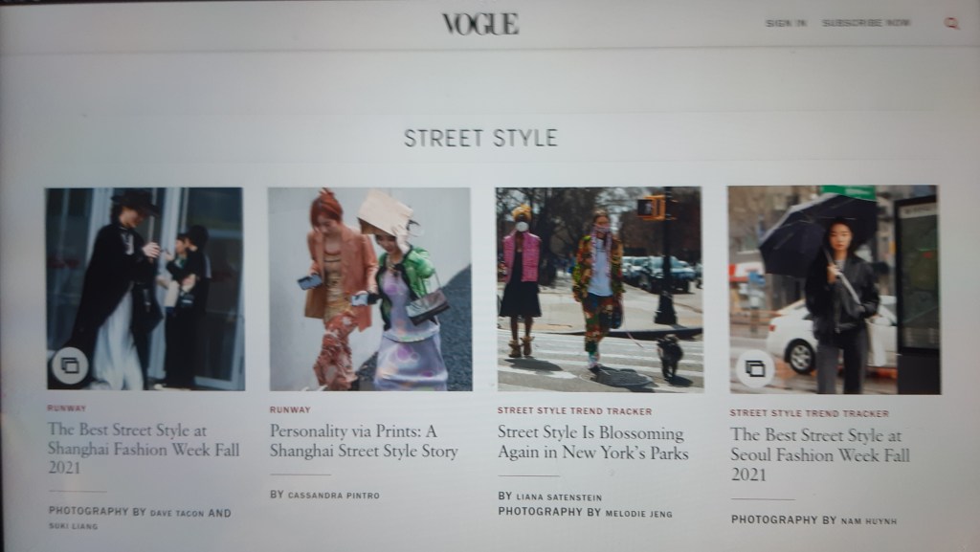Open Best Street Style at Seoul headline

[x=819, y=454]
